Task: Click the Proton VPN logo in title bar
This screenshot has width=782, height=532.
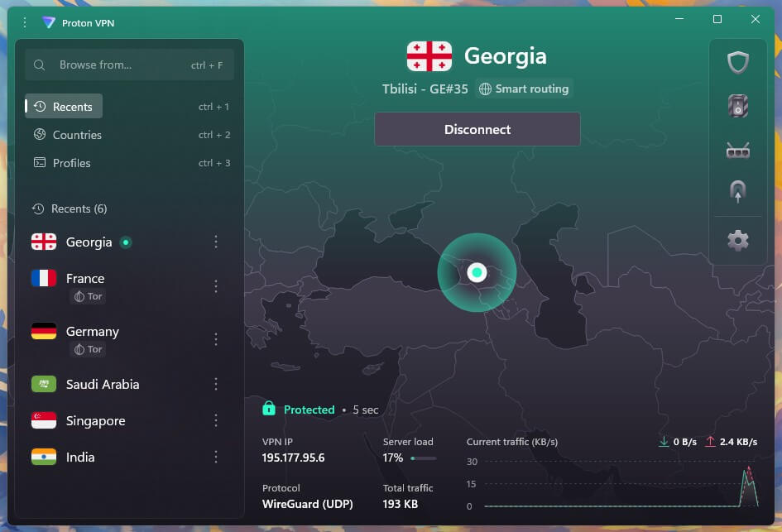Action: 48,22
